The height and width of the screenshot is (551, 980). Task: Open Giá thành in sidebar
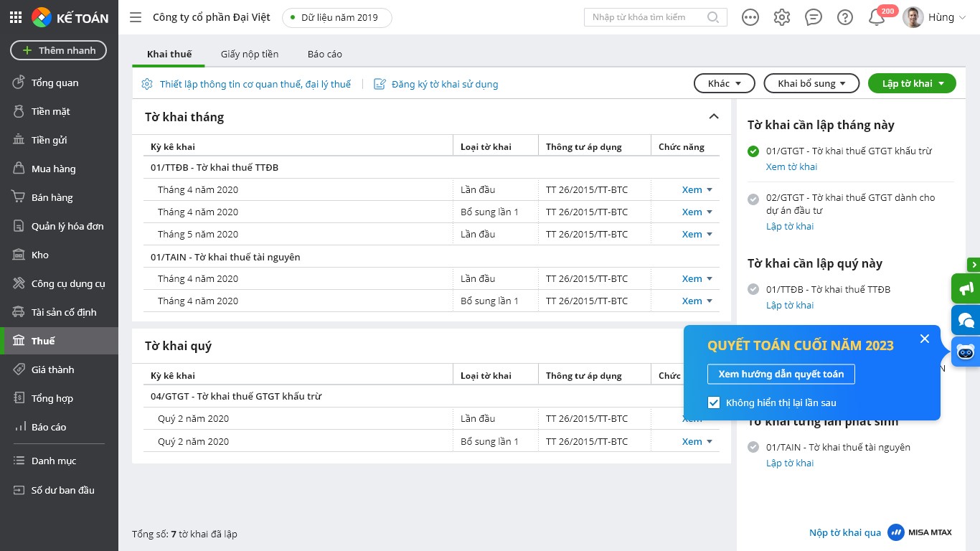pyautogui.click(x=59, y=369)
